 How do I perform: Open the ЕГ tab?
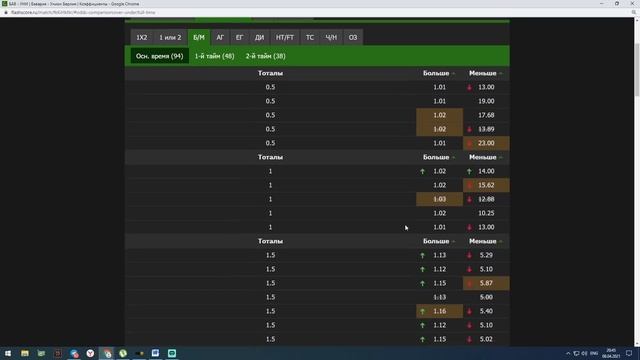click(239, 38)
